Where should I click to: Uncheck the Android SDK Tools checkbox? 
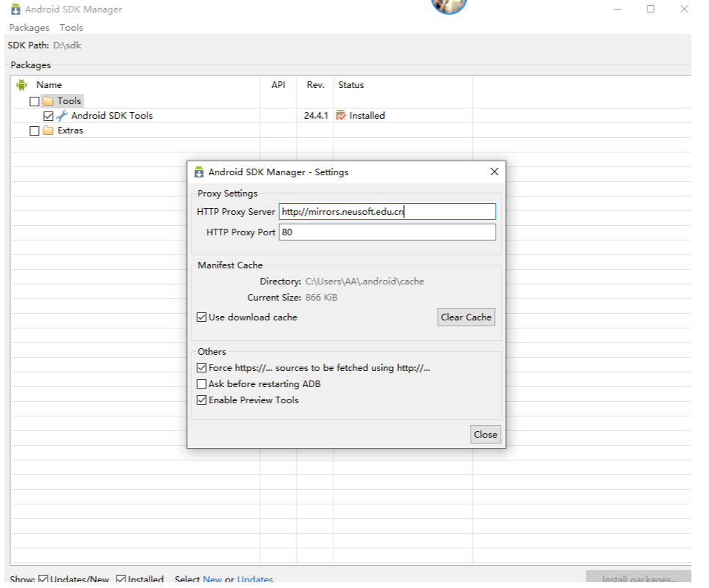coord(48,117)
